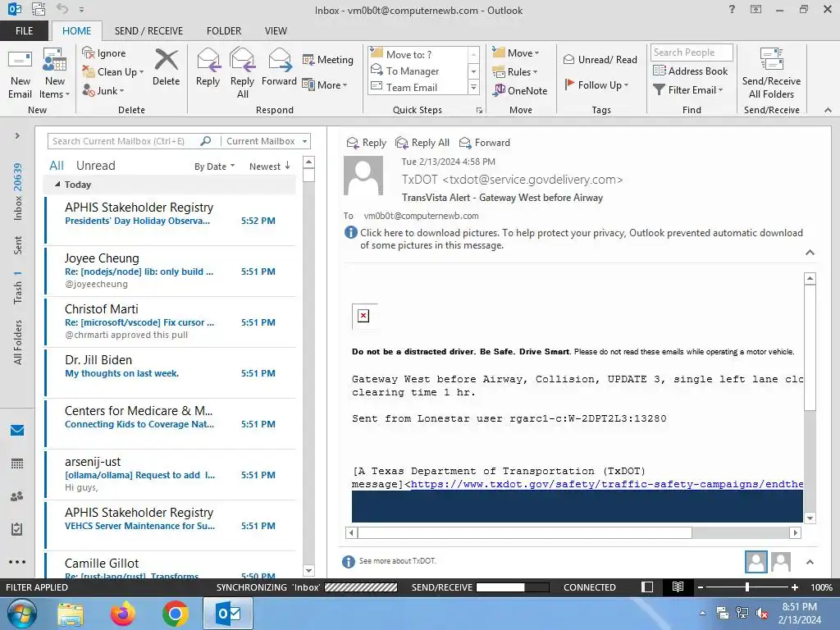Screen dimensions: 840x630
Task: Open the txdot.gov safety link
Action: (x=606, y=484)
